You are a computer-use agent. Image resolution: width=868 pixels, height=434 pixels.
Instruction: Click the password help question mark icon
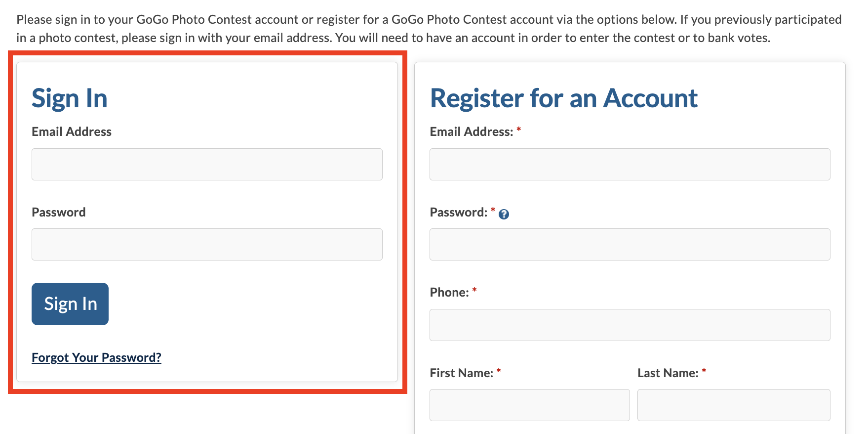[x=504, y=214]
